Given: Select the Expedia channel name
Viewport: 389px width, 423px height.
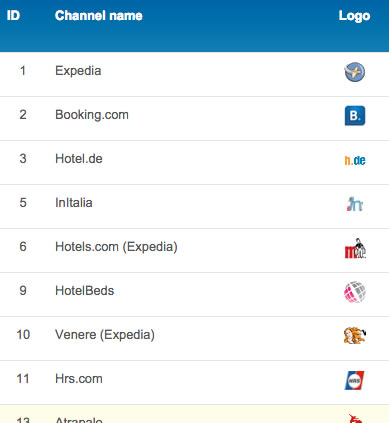Looking at the screenshot, I should [x=78, y=71].
